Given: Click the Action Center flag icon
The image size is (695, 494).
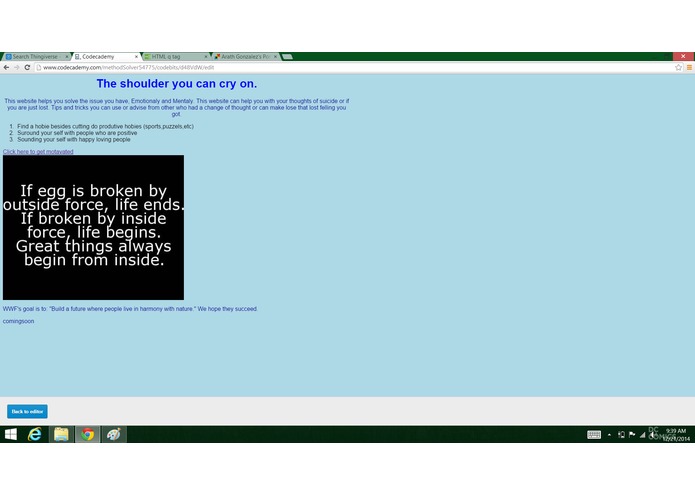Looking at the screenshot, I should click(632, 435).
